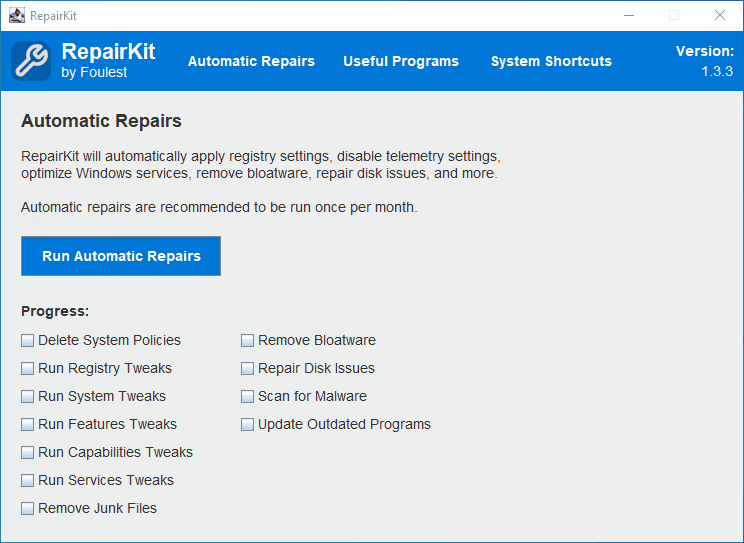Image resolution: width=744 pixels, height=543 pixels.
Task: Enable Run System Tweaks checkbox
Action: point(28,396)
